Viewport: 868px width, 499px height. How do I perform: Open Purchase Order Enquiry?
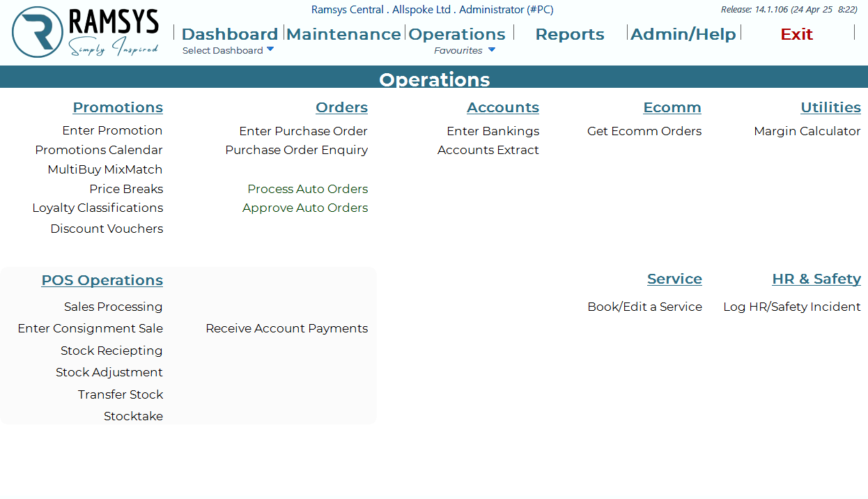(296, 150)
